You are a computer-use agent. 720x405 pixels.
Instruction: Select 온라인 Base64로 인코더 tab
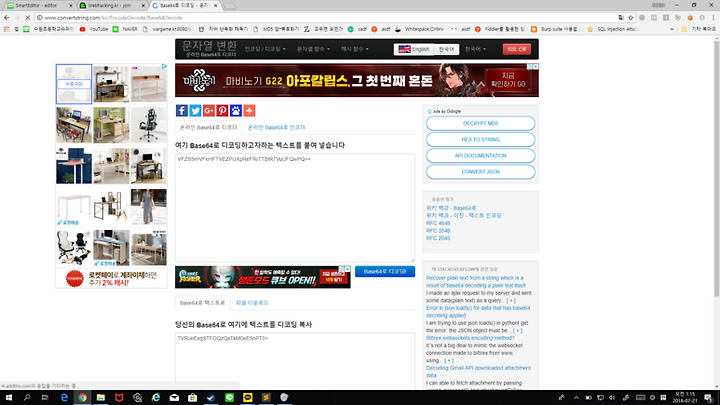click(x=276, y=127)
